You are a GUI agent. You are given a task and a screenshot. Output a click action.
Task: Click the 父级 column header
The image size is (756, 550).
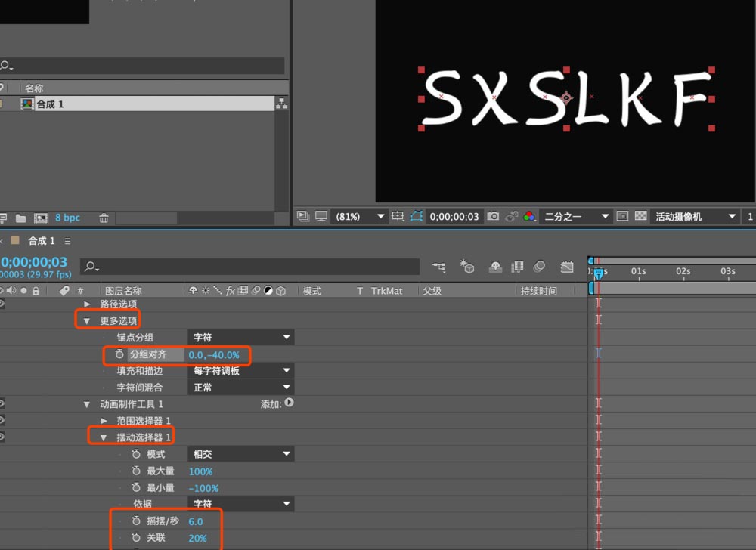click(x=432, y=291)
